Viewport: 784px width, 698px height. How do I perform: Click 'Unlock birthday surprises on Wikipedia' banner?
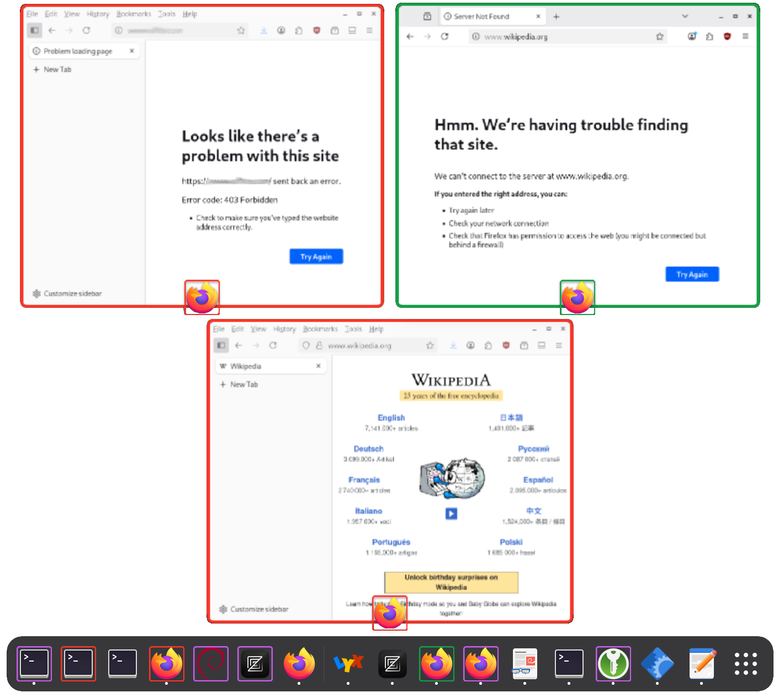click(451, 582)
